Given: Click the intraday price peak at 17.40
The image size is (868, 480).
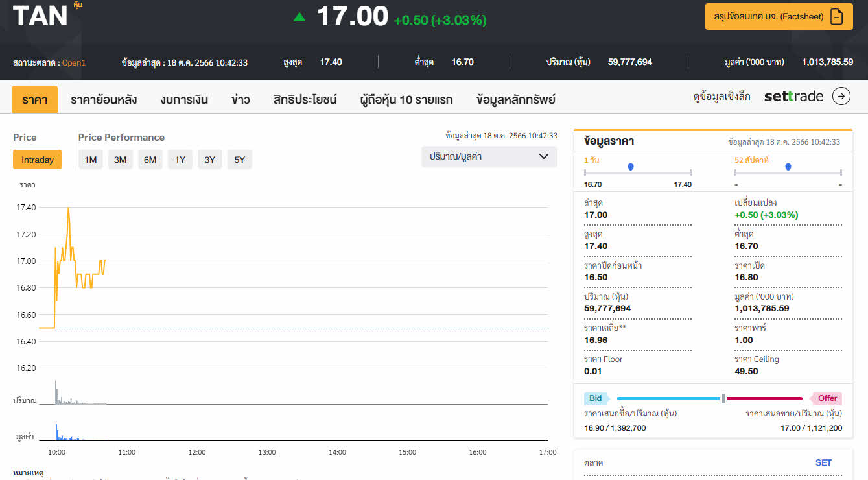Looking at the screenshot, I should 68,208.
